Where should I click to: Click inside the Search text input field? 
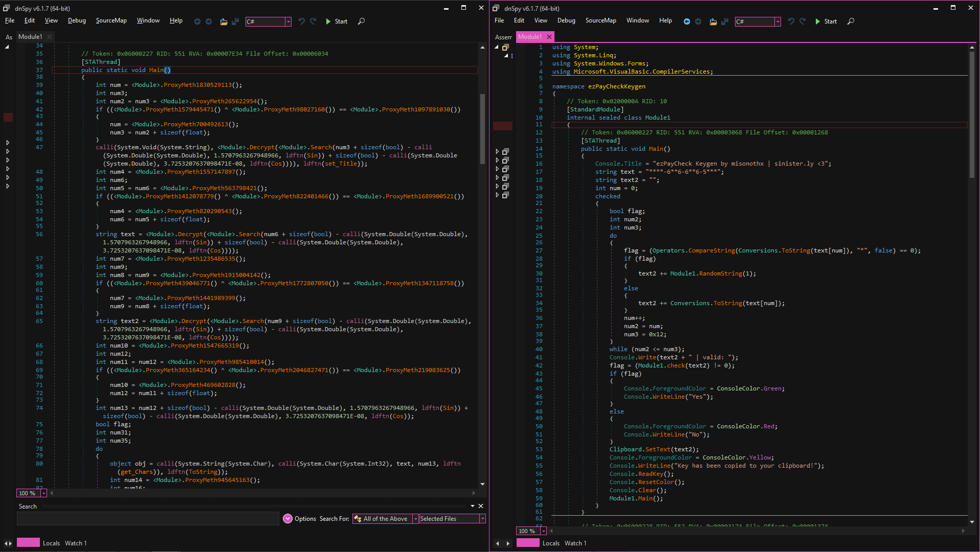coord(147,519)
